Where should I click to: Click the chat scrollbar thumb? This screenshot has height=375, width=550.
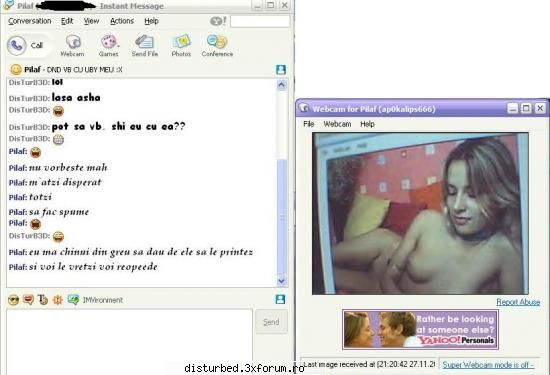point(282,216)
